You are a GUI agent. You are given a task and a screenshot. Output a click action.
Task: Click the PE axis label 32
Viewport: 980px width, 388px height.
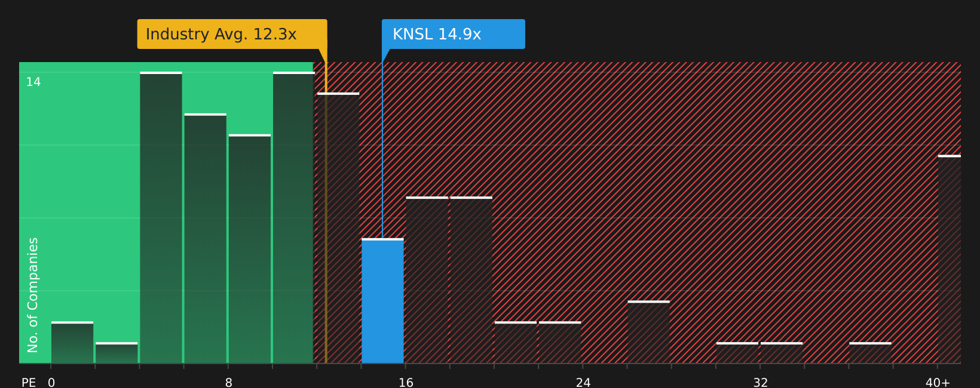[x=761, y=382]
